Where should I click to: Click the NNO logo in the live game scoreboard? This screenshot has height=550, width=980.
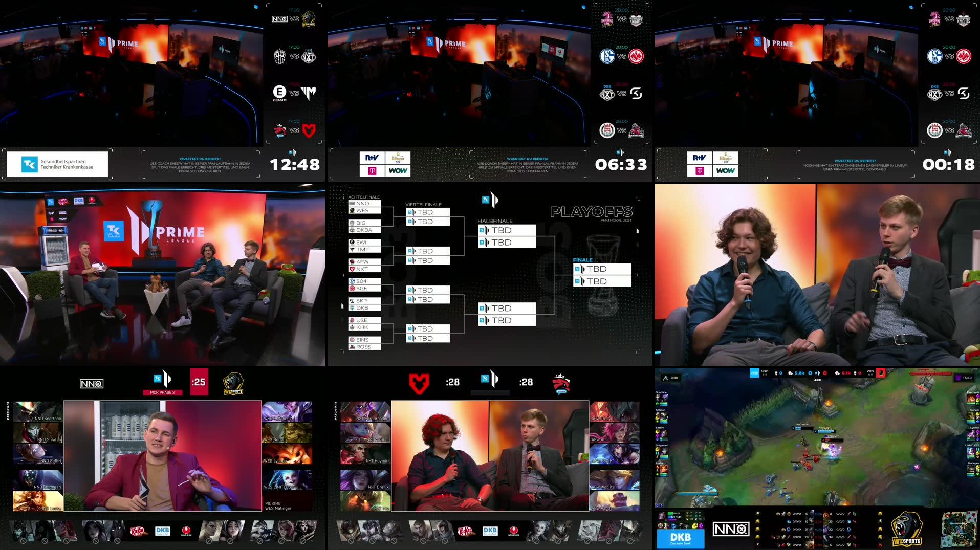[731, 529]
